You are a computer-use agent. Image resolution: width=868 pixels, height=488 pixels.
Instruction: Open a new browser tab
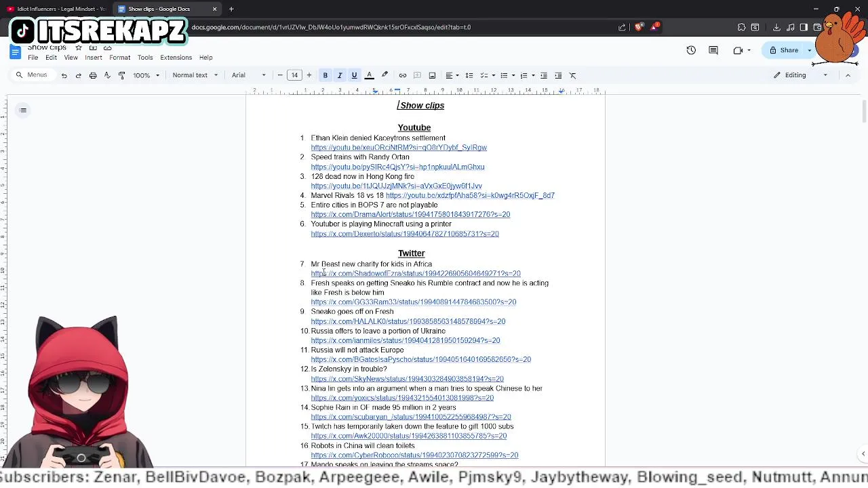click(x=231, y=9)
